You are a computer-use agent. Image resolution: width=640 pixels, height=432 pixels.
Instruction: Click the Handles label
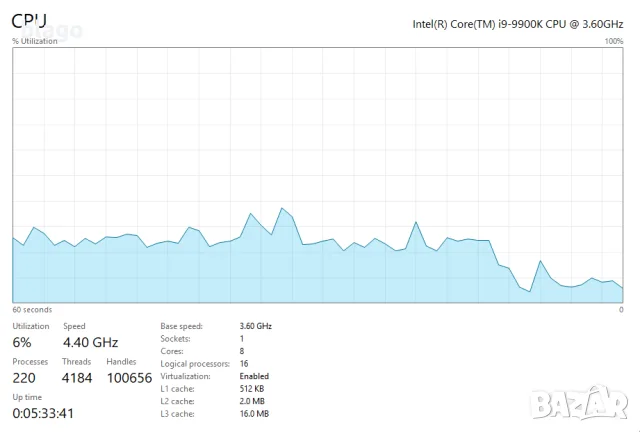[121, 361]
